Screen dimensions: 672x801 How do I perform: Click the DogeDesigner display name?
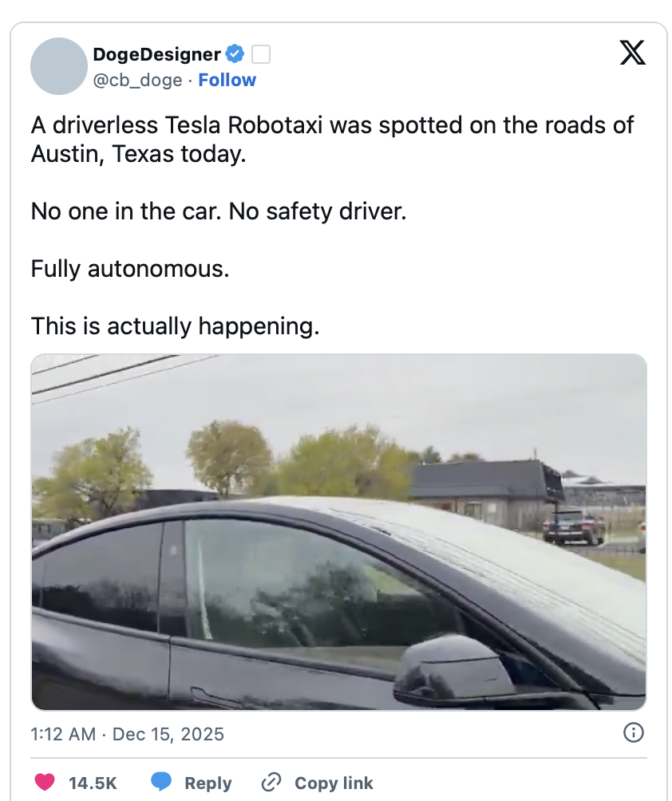click(x=156, y=54)
